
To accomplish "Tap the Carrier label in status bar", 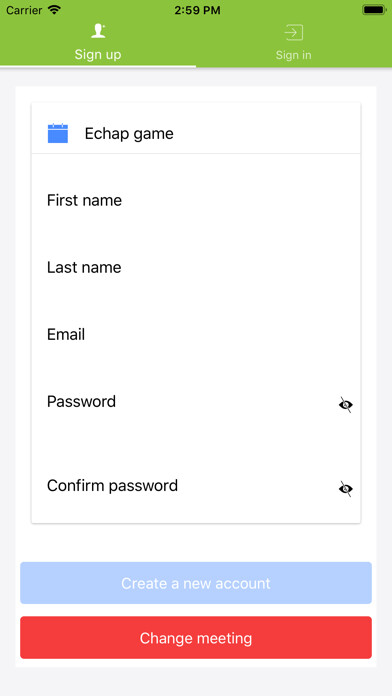I will point(24,10).
